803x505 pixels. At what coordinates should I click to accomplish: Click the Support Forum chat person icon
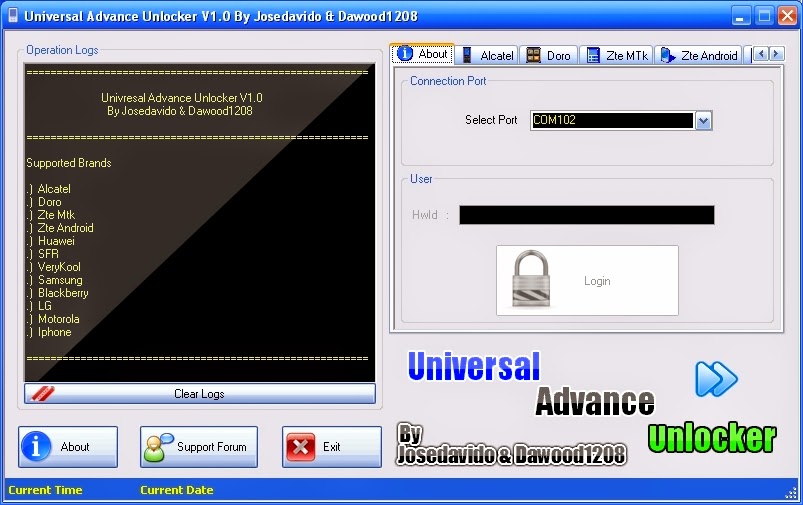158,447
